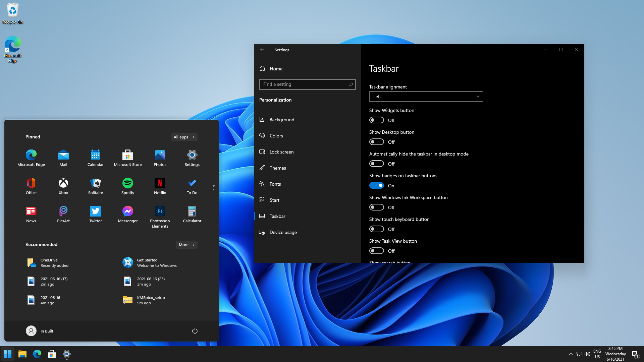The image size is (644, 362).
Task: Open In Built user account button
Action: pyautogui.click(x=40, y=331)
